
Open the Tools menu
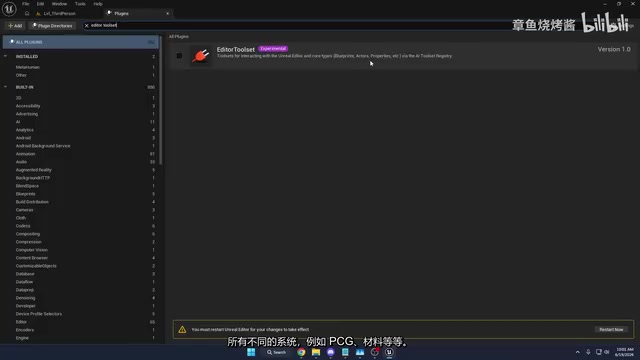pyautogui.click(x=80, y=4)
